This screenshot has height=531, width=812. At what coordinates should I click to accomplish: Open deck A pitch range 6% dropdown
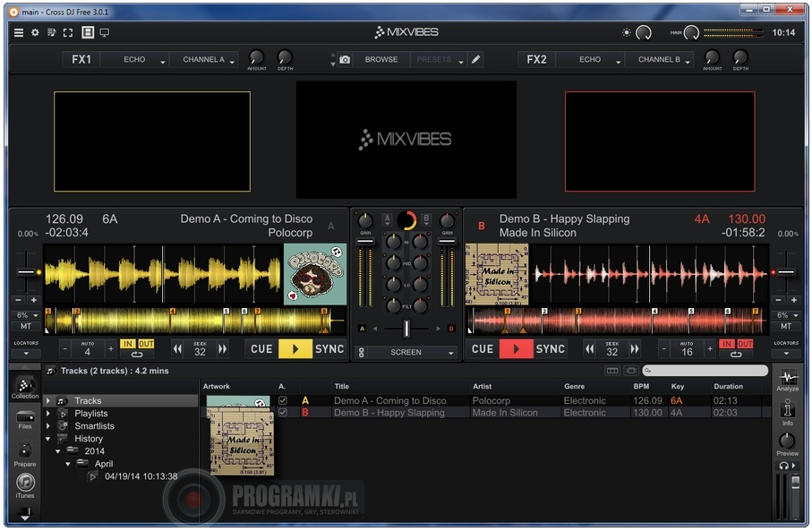click(27, 315)
